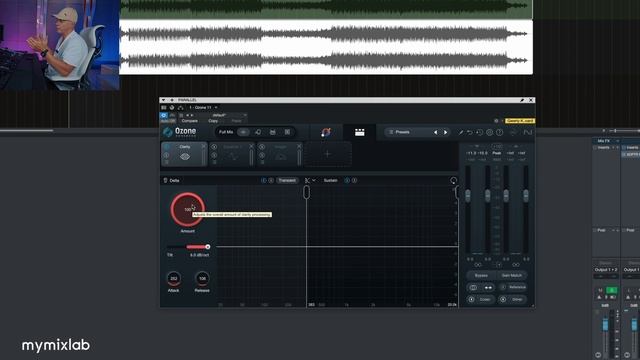Enable the green Solo button on mixer channel
Image resolution: width=640 pixels, height=360 pixels.
611,290
